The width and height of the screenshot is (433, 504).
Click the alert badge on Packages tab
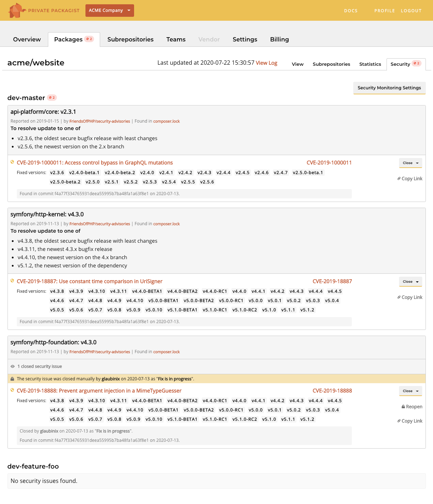(x=89, y=39)
